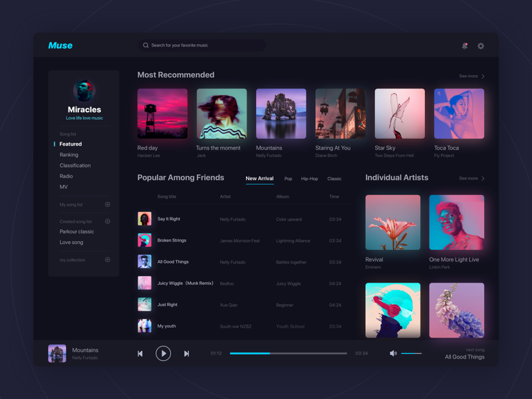Click the Miracles profile avatar
532x399 pixels.
84,90
